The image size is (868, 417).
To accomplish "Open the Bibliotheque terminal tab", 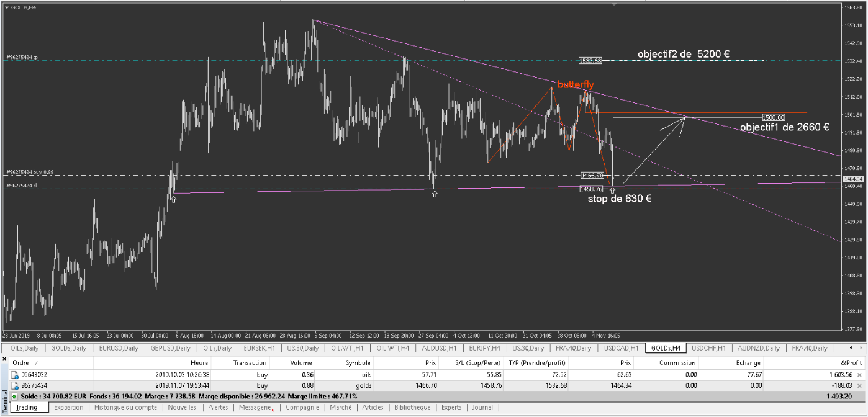I will click(412, 408).
